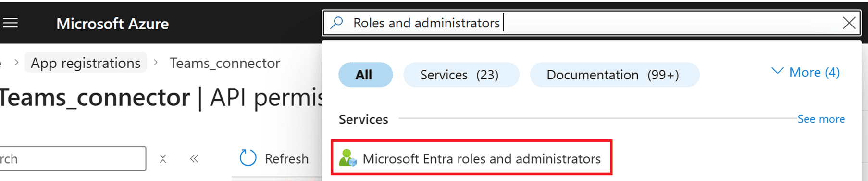This screenshot has width=868, height=181.
Task: Open the portal hamburger menu
Action: click(10, 23)
